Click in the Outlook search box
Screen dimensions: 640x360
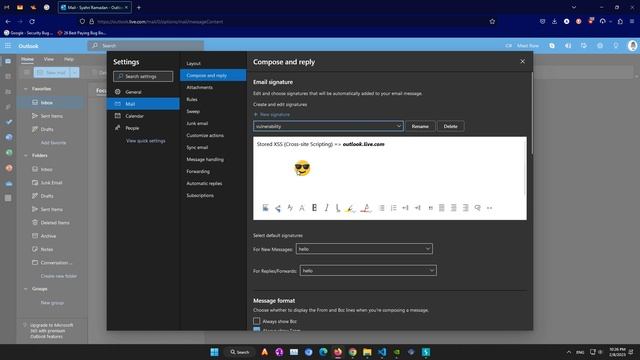pos(146,46)
